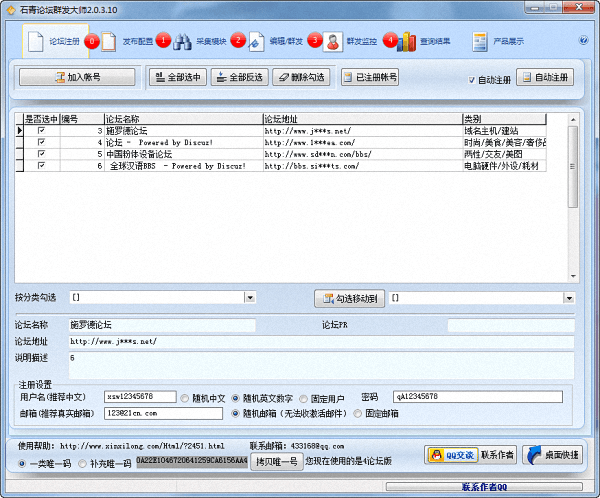Image resolution: width=600 pixels, height=498 pixels.
Task: Click the 加入账号 button
Action: pos(77,77)
